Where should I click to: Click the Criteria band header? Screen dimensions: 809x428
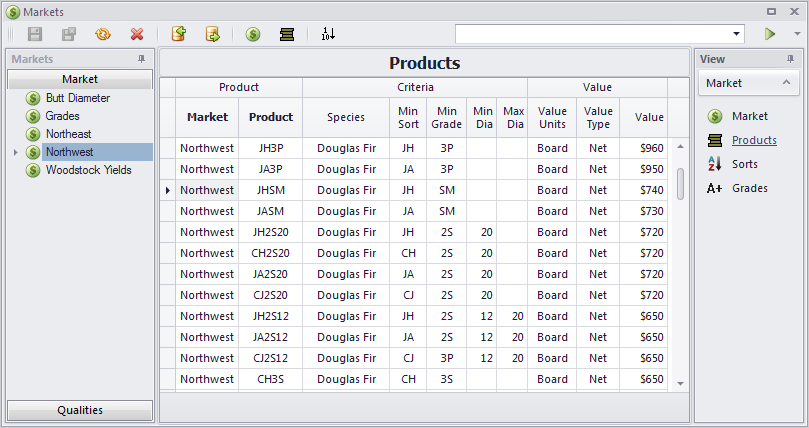pos(415,87)
